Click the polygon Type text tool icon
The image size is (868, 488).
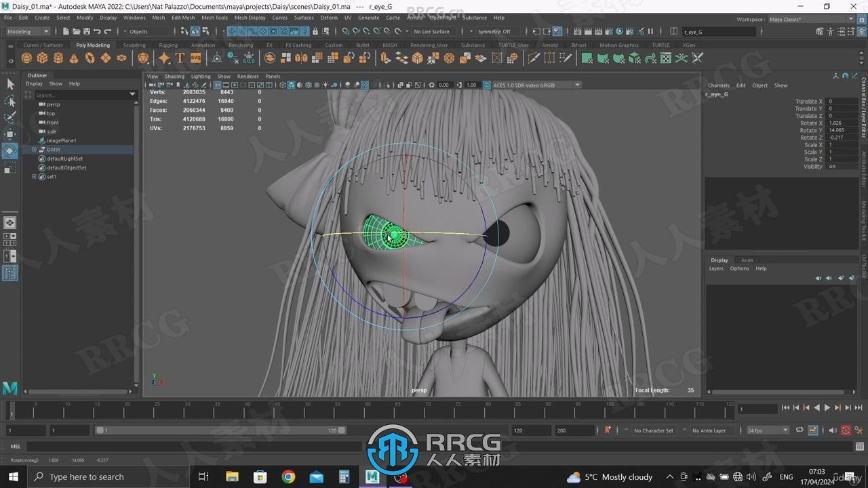tap(180, 58)
